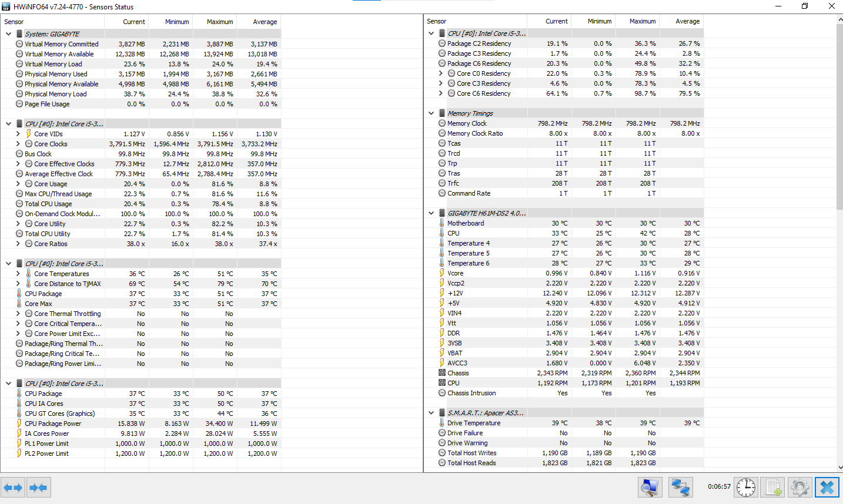Click the Maximum column header in left panel
Viewport: 843px width, 504px height.
pos(220,22)
